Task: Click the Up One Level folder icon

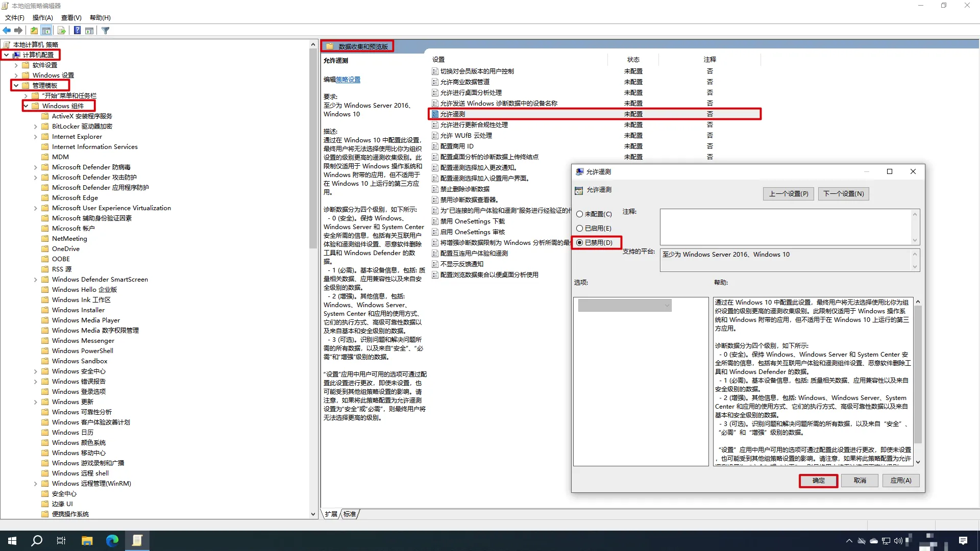Action: coord(34,31)
